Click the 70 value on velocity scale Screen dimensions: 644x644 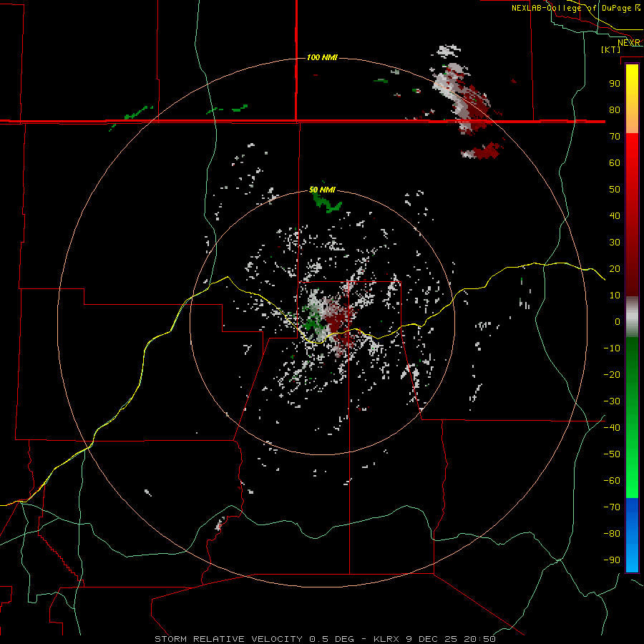615,137
